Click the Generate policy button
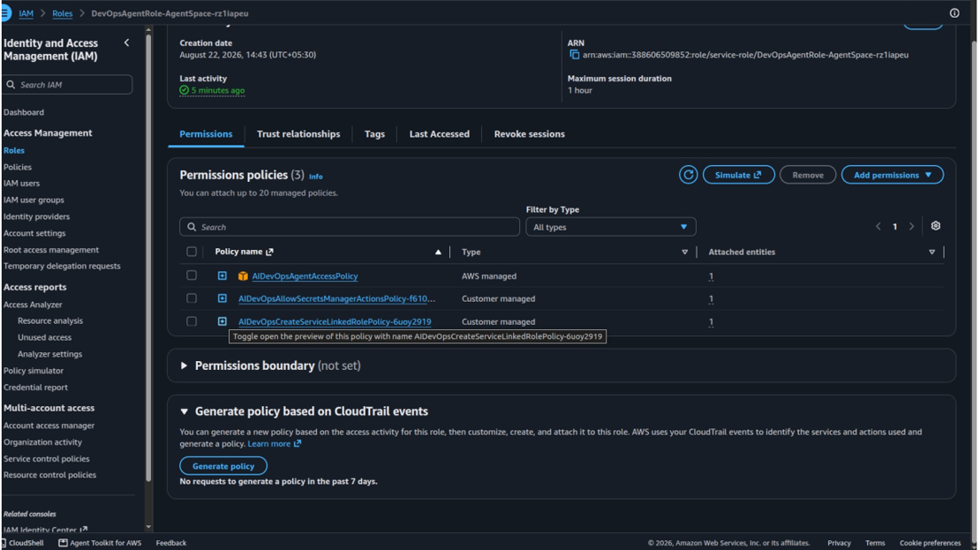Image resolution: width=980 pixels, height=550 pixels. click(x=223, y=466)
